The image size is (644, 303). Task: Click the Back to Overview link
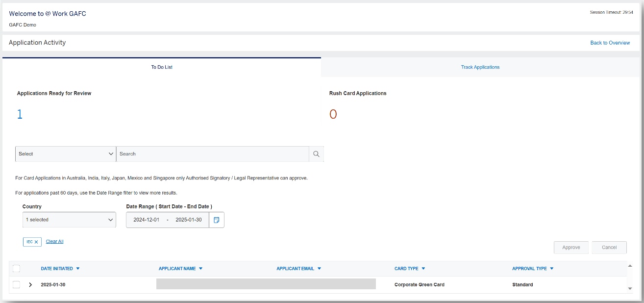pyautogui.click(x=610, y=43)
